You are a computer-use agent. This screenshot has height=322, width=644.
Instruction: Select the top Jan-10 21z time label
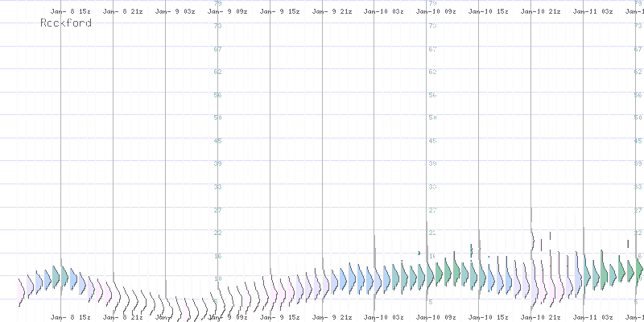[541, 12]
